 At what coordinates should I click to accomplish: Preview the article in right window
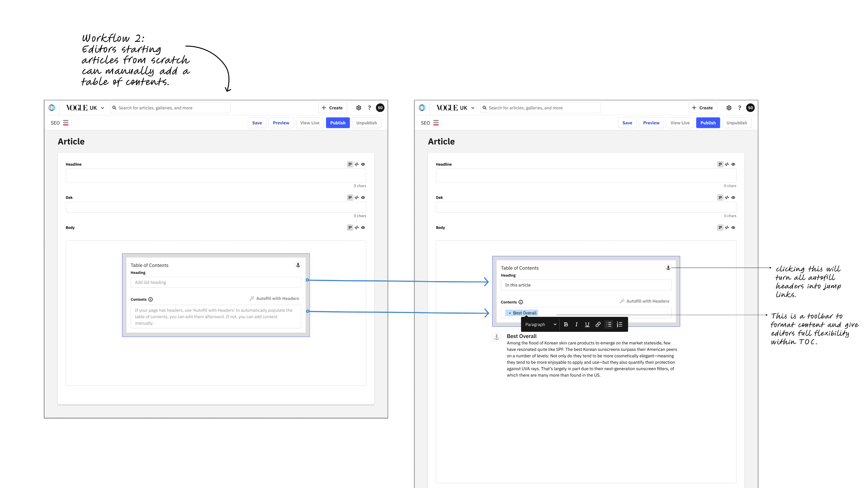pyautogui.click(x=651, y=123)
